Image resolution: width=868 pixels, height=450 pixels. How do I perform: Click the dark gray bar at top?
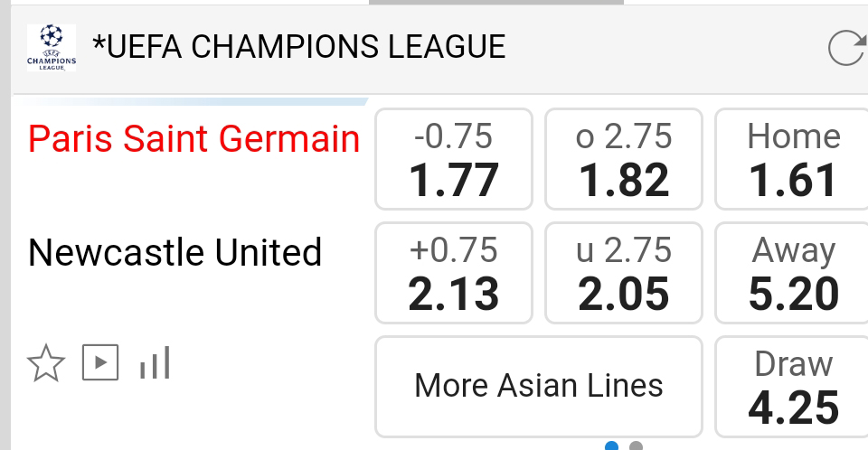[496, 2]
